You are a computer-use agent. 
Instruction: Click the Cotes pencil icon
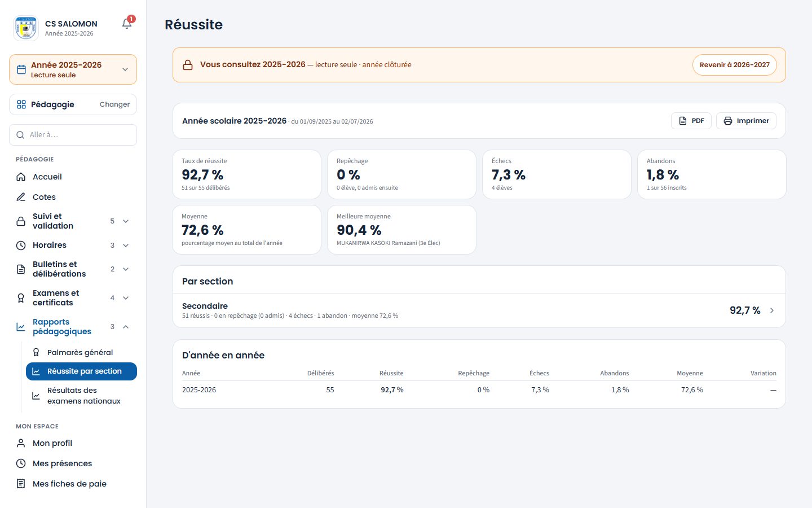pyautogui.click(x=21, y=197)
